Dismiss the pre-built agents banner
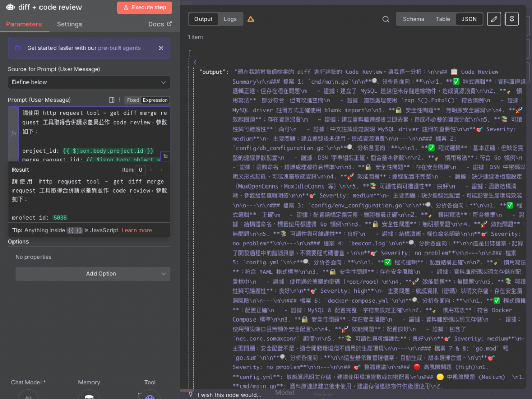The width and height of the screenshot is (532, 399). pos(161,48)
